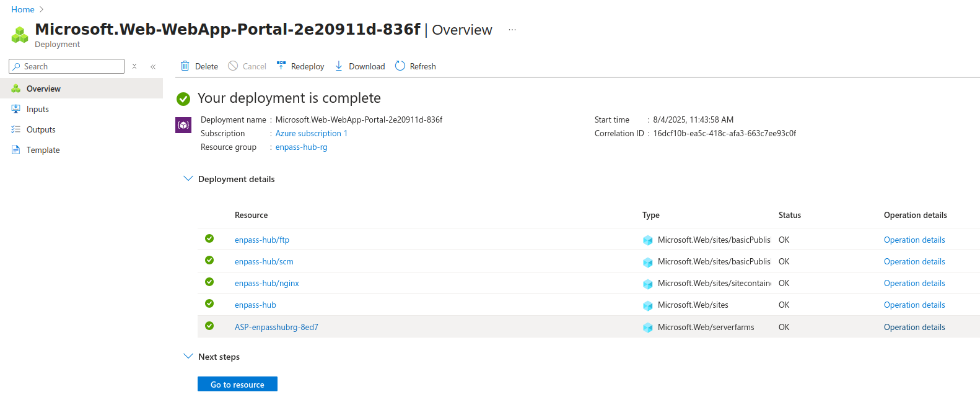The height and width of the screenshot is (413, 980).
Task: Clear the search box with X icon
Action: coord(134,66)
